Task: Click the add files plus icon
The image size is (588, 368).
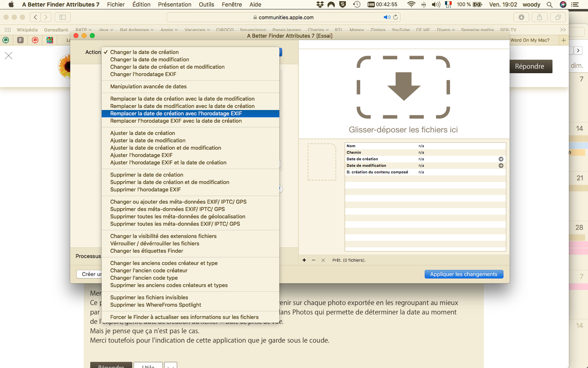Action: point(304,260)
